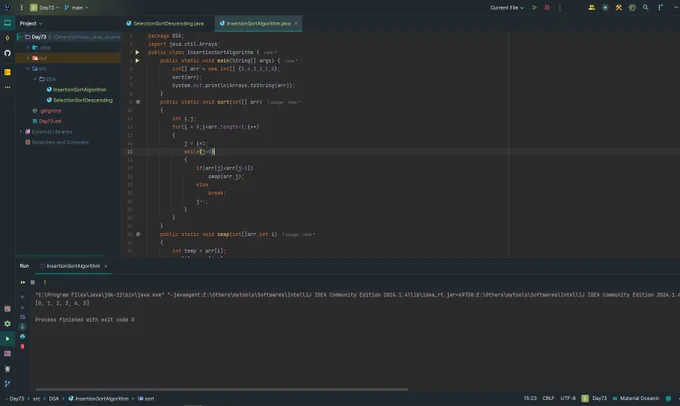Screen dimensions: 680x406
Task: Click the green Run button in top toolbar
Action: (534, 7)
